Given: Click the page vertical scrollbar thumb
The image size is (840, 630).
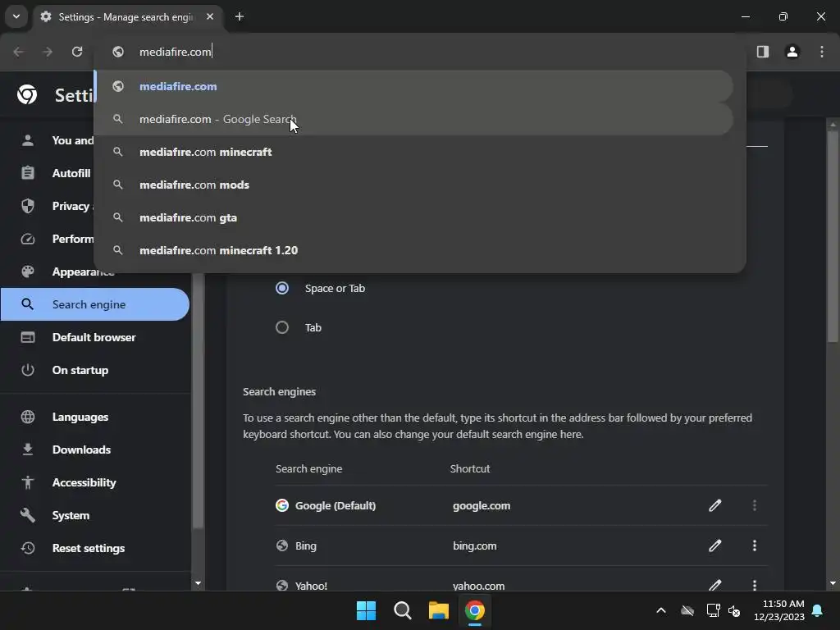Looking at the screenshot, I should point(833,235).
